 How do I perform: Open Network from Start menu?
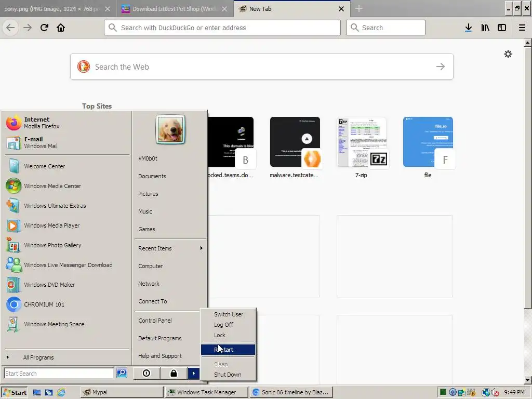[170, 284]
